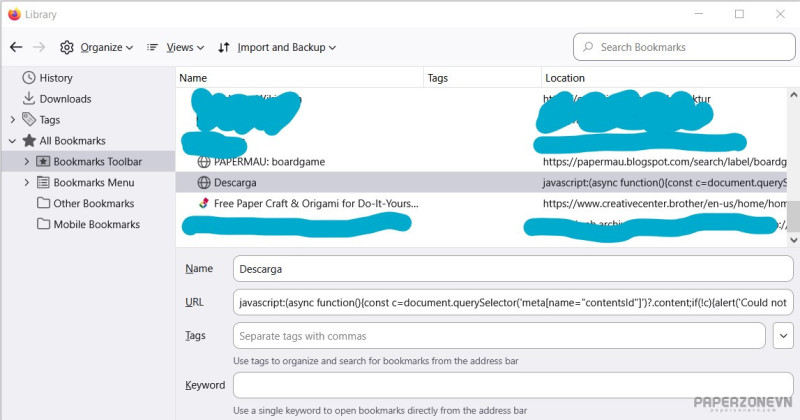Open Import and Backup menu
This screenshot has width=800, height=420.
click(x=277, y=47)
